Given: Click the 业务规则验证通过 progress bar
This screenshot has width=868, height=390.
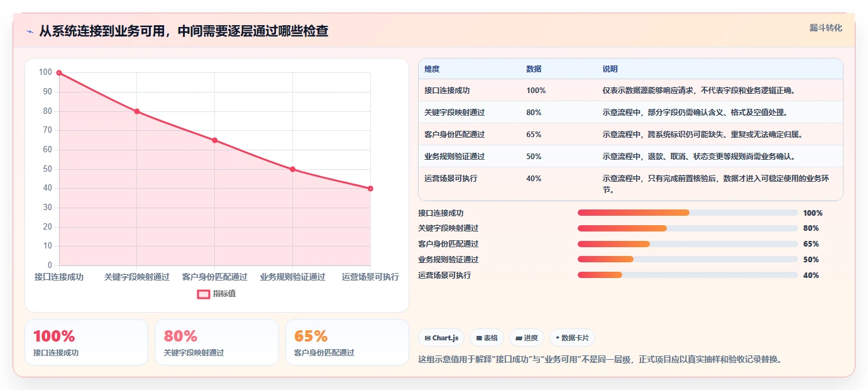Looking at the screenshot, I should (688, 259).
